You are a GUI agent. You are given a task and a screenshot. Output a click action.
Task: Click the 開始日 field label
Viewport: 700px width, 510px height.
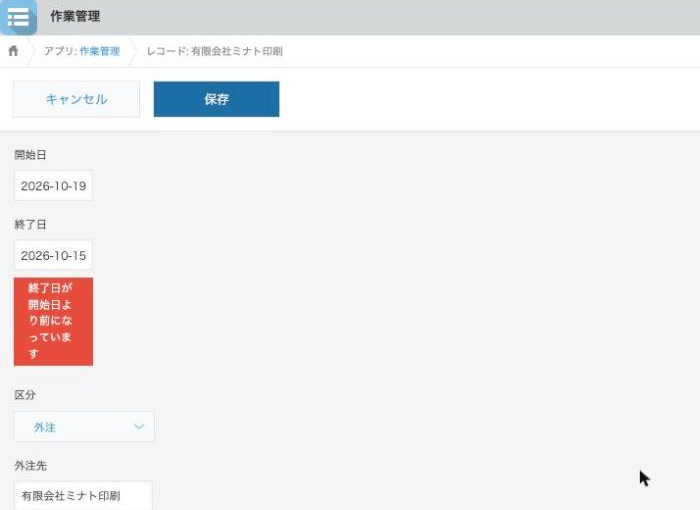[x=30, y=155]
